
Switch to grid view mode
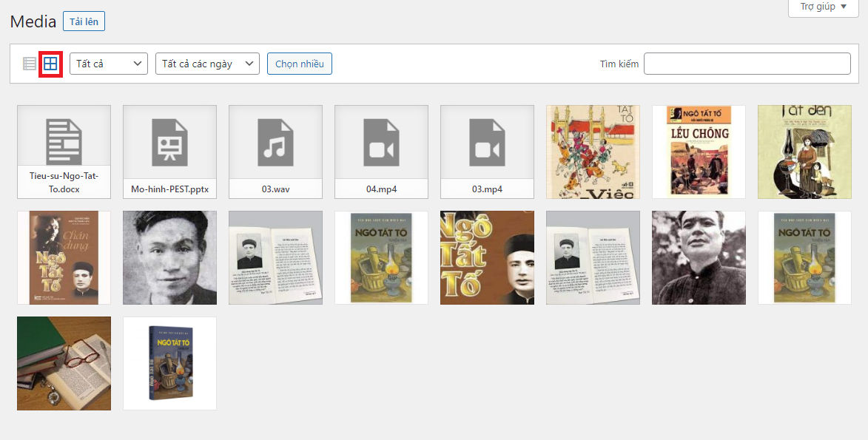coord(50,64)
